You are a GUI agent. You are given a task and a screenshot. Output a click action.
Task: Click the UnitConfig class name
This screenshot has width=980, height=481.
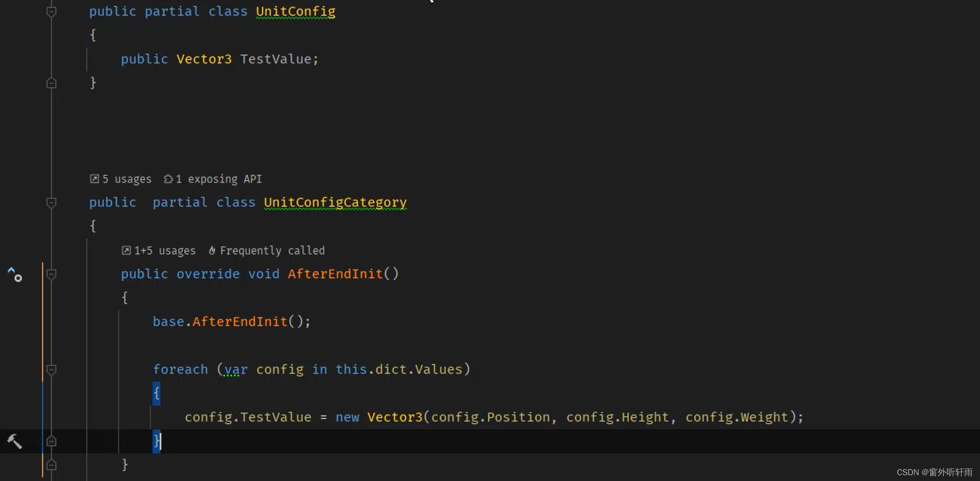295,11
